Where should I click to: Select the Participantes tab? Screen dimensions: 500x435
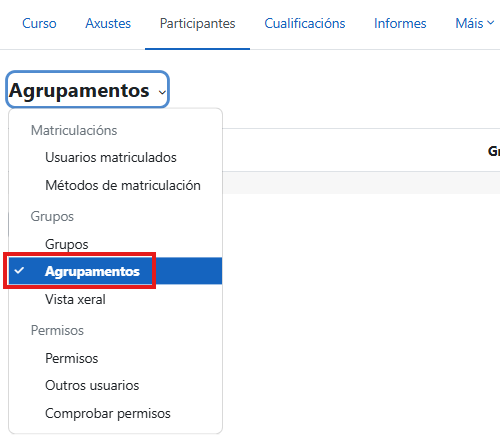197,24
